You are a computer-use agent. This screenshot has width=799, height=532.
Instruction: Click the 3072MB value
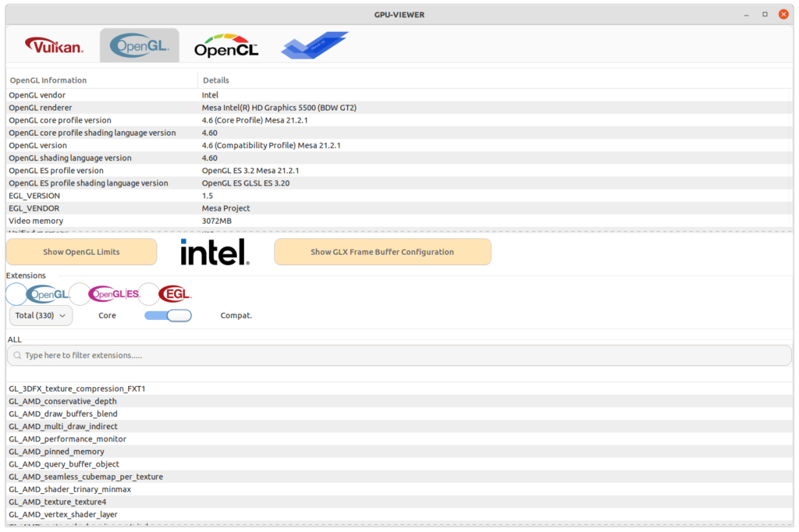click(217, 221)
